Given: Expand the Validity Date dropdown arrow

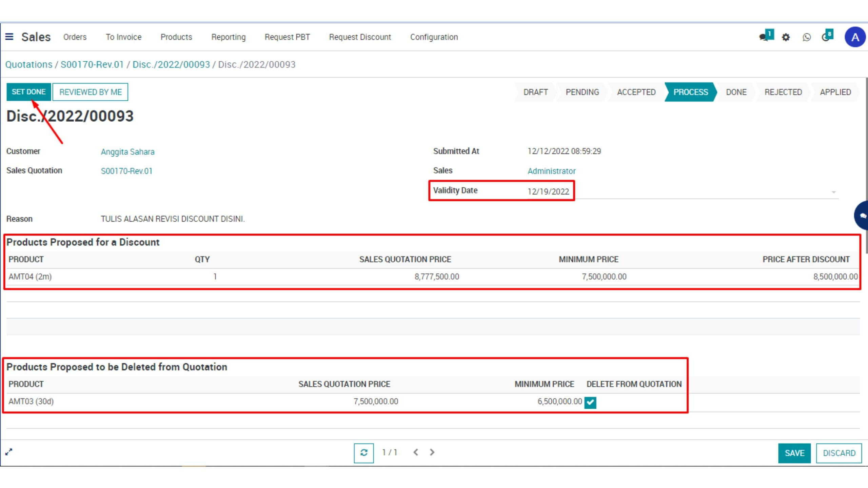Looking at the screenshot, I should (833, 192).
